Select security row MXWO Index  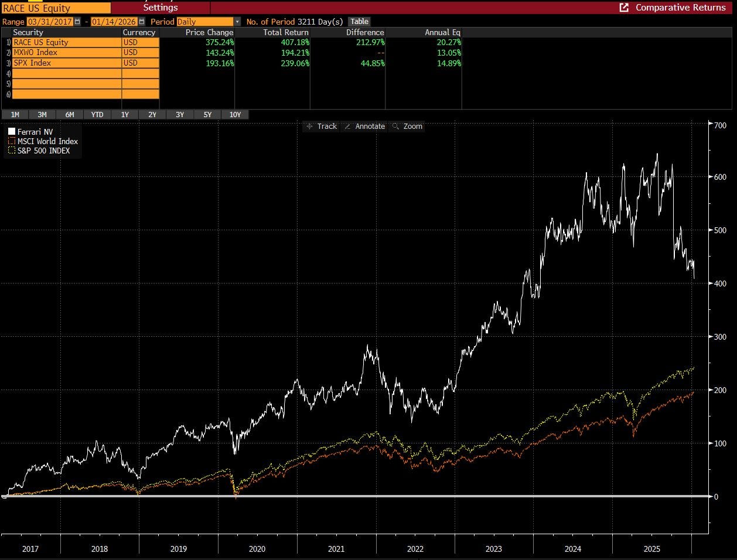[66, 52]
